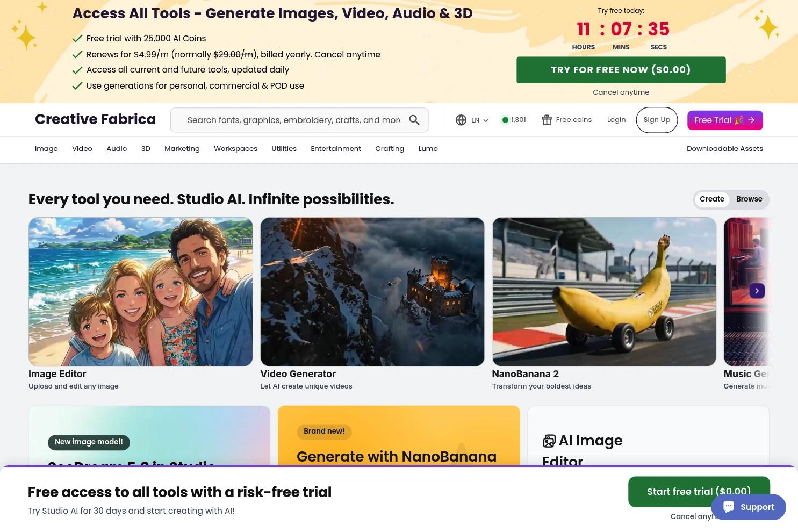This screenshot has height=532, width=798.
Task: Open the Video Generator castle thumbnail
Action: tap(372, 292)
